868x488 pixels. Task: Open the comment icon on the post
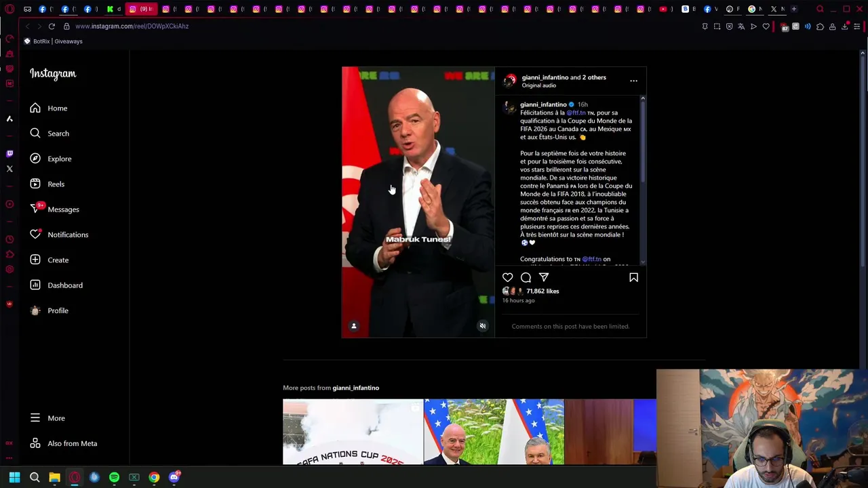pyautogui.click(x=526, y=277)
